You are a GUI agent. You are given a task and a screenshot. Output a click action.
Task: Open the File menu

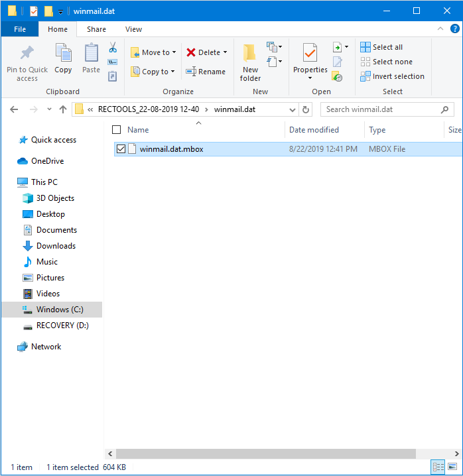pyautogui.click(x=20, y=29)
